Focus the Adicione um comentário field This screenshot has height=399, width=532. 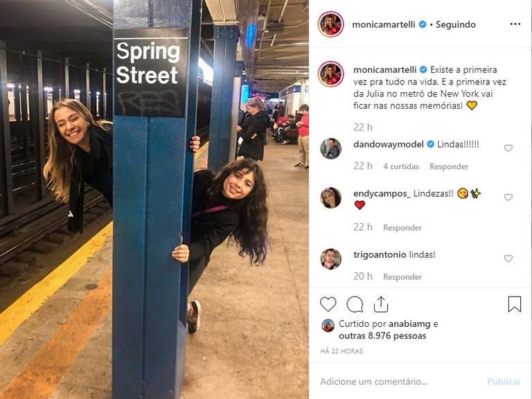click(x=400, y=382)
